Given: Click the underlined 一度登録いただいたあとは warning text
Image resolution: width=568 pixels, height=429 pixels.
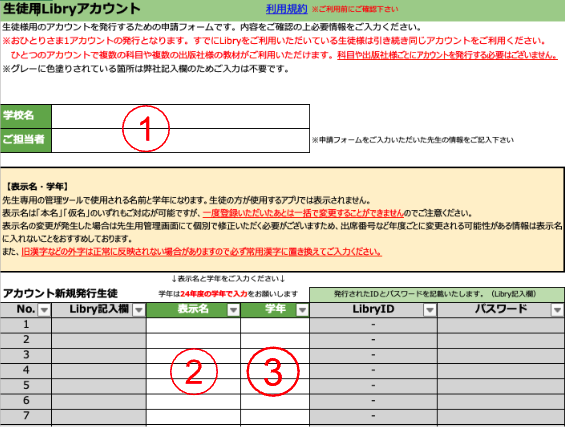Looking at the screenshot, I should pyautogui.click(x=303, y=213).
